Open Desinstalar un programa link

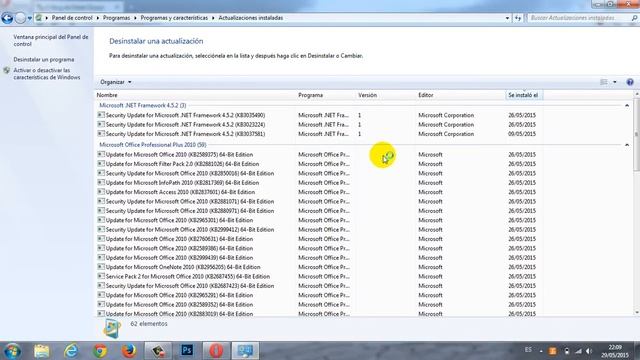[x=44, y=60]
